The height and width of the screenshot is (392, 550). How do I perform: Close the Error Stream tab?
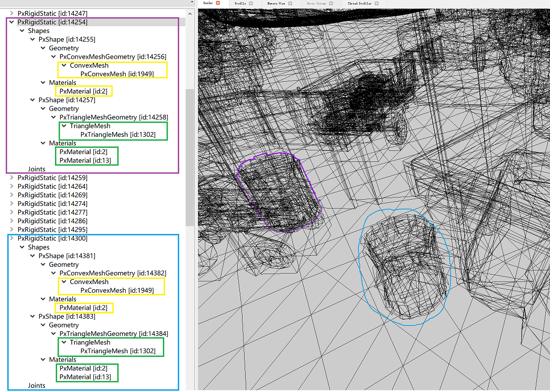point(331,4)
